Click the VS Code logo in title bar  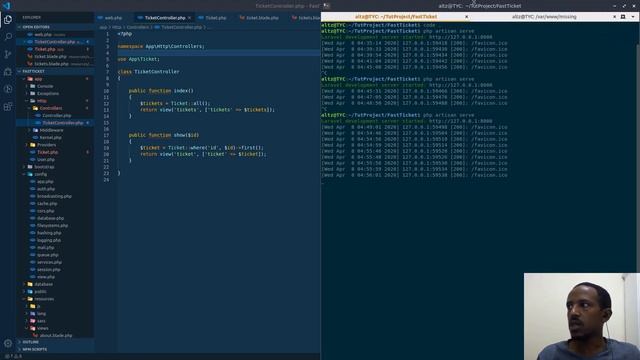[6, 5]
